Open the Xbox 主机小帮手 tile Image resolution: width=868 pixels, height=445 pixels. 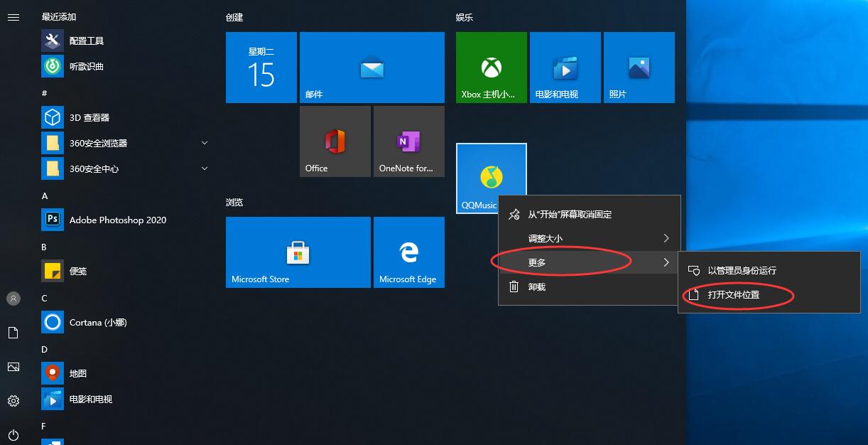pos(492,68)
